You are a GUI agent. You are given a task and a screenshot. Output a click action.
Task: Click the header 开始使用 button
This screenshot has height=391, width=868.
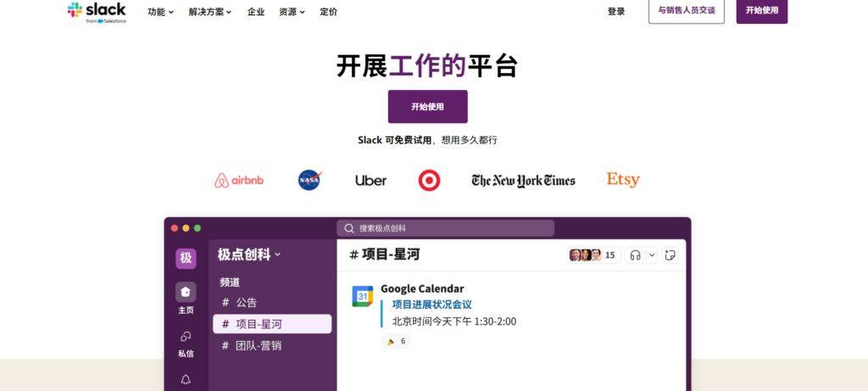(762, 10)
